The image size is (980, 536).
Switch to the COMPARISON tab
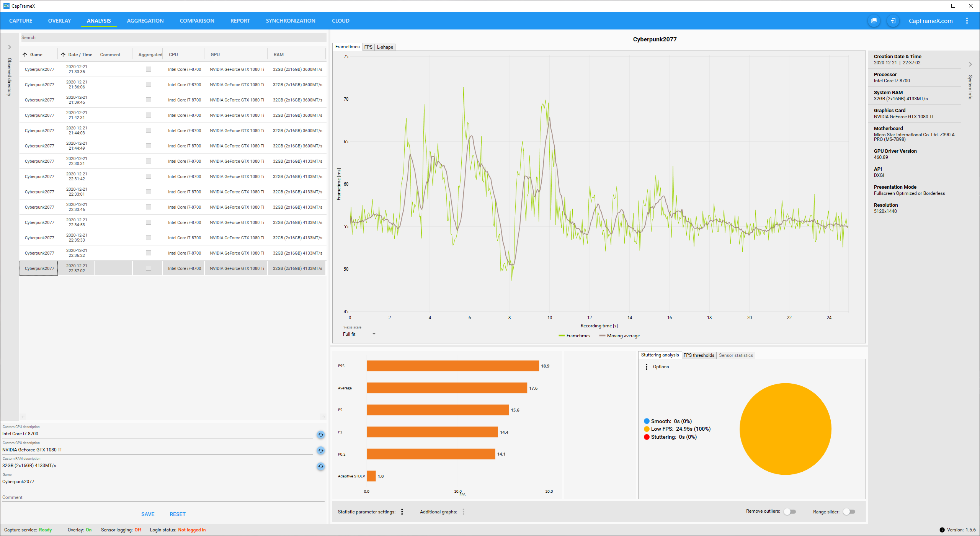[x=197, y=21]
